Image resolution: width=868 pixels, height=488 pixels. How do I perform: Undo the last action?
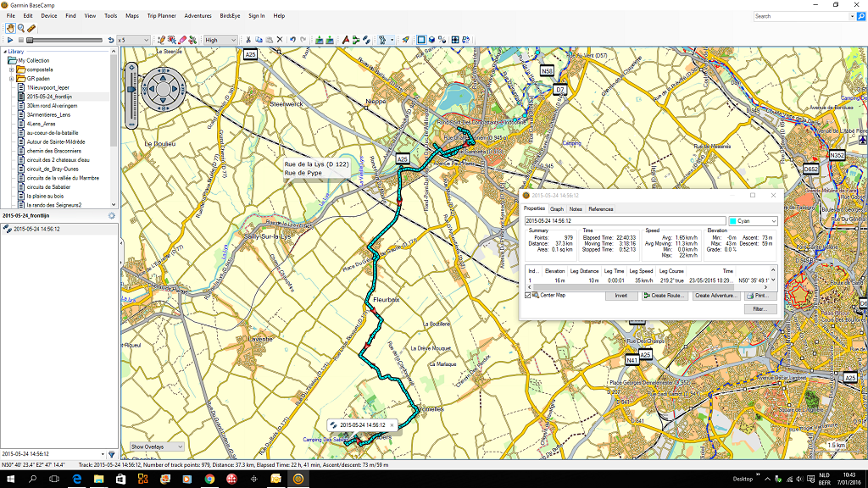coord(292,40)
